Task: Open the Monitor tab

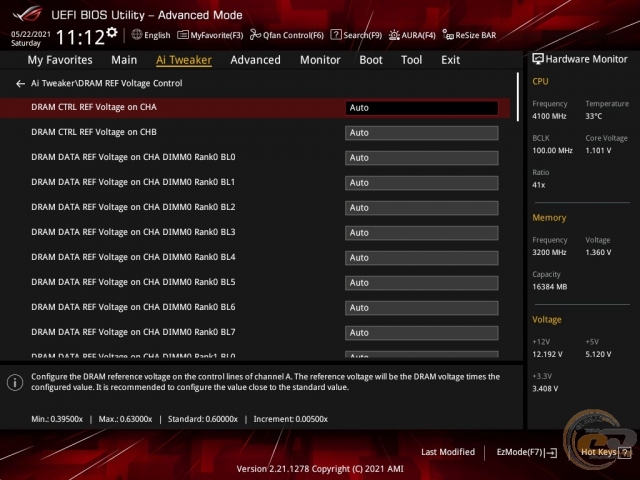Action: pos(320,60)
